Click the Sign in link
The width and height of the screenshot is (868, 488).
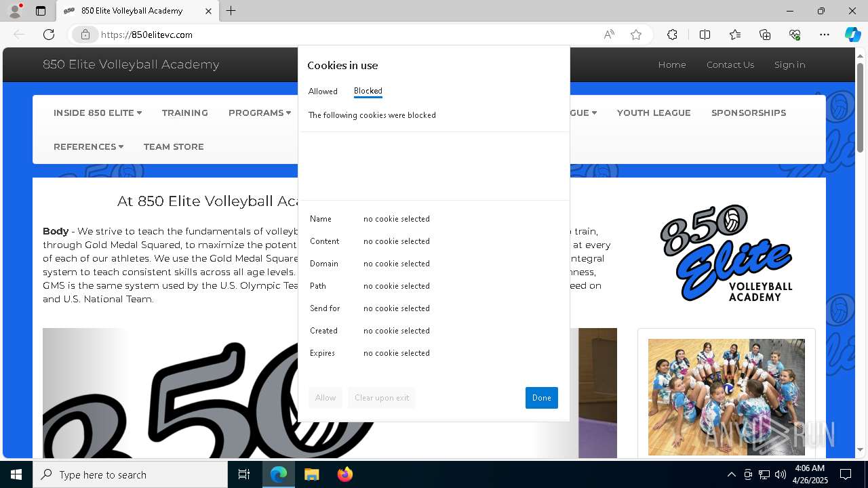click(790, 64)
